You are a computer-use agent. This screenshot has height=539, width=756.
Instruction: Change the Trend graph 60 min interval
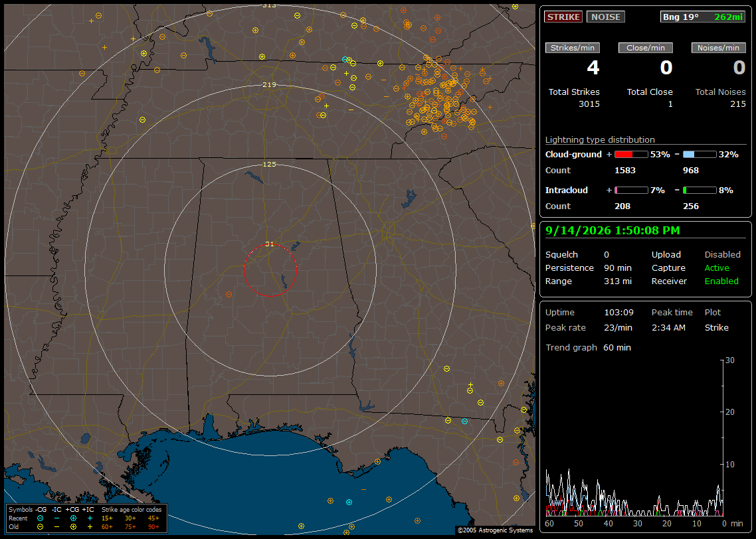617,348
